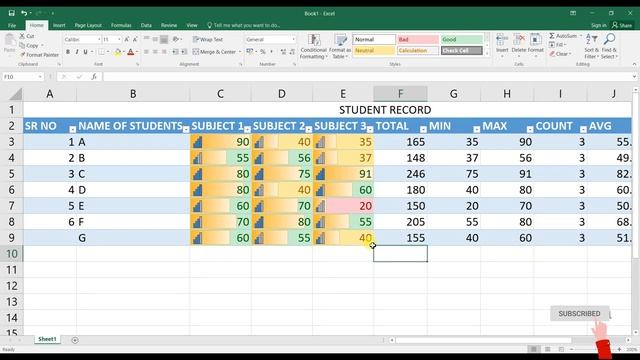Toggle Wrap Text
Screen dimensions: 640x360
(208, 39)
